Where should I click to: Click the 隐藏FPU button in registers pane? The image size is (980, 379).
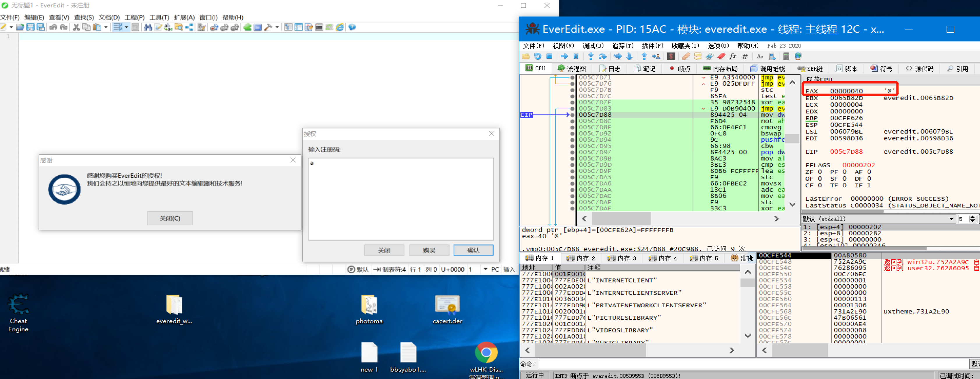819,79
